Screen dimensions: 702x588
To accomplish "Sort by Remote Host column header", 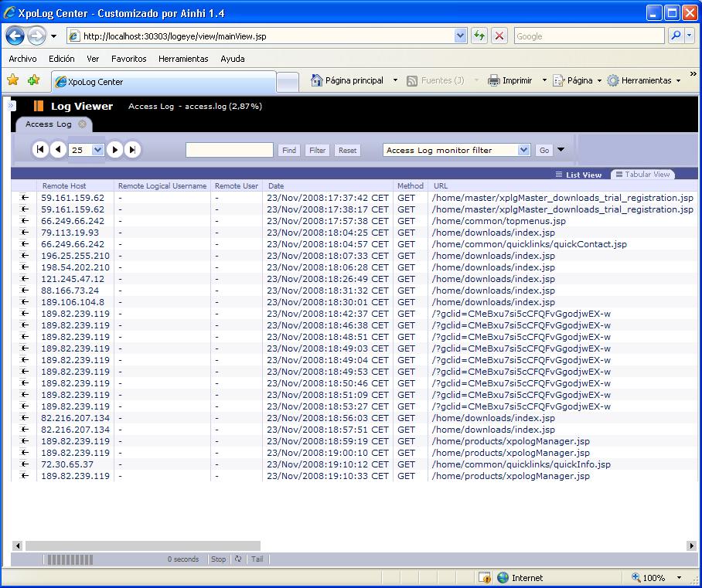I will coord(64,185).
